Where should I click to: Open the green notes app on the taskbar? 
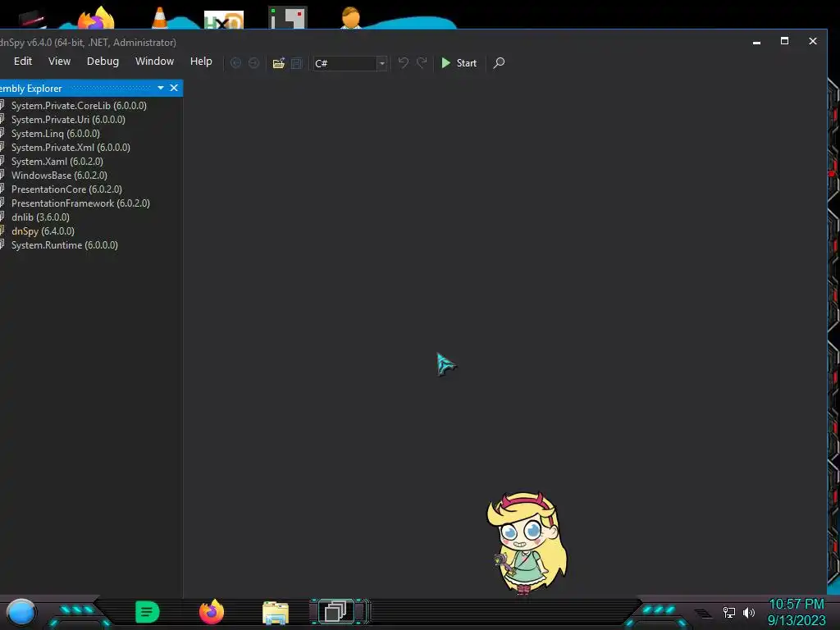click(x=148, y=612)
